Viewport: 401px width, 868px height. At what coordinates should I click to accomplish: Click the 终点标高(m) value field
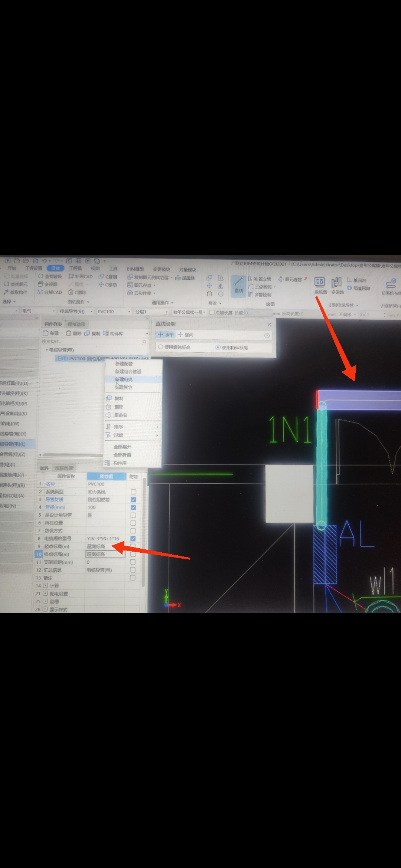point(105,554)
